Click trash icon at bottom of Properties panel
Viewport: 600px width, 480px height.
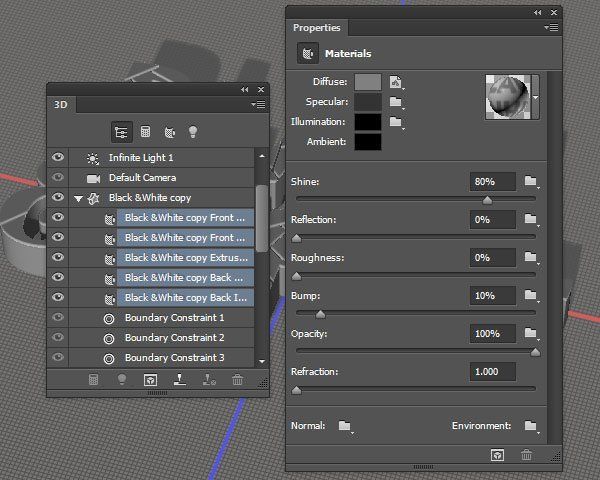(x=527, y=455)
